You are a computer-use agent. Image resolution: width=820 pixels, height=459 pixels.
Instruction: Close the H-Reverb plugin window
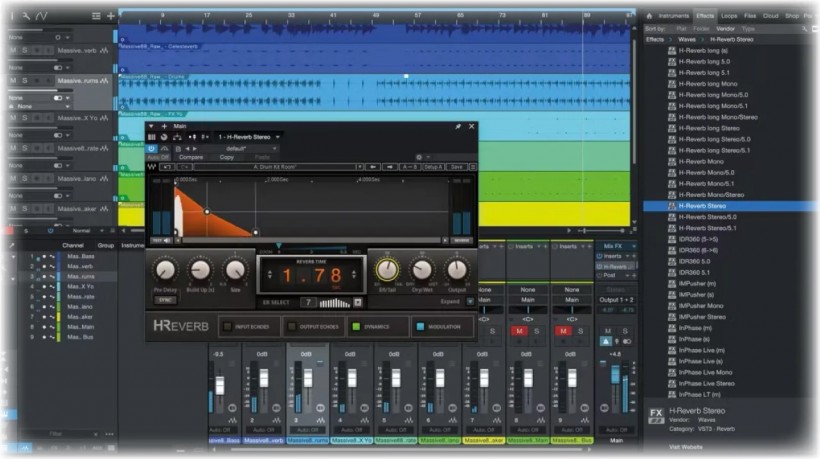pos(472,127)
